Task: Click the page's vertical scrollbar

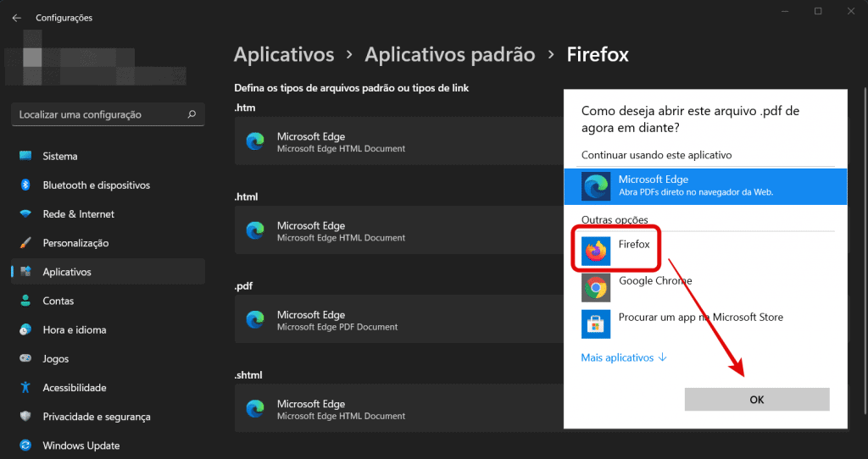Action: pos(865,251)
